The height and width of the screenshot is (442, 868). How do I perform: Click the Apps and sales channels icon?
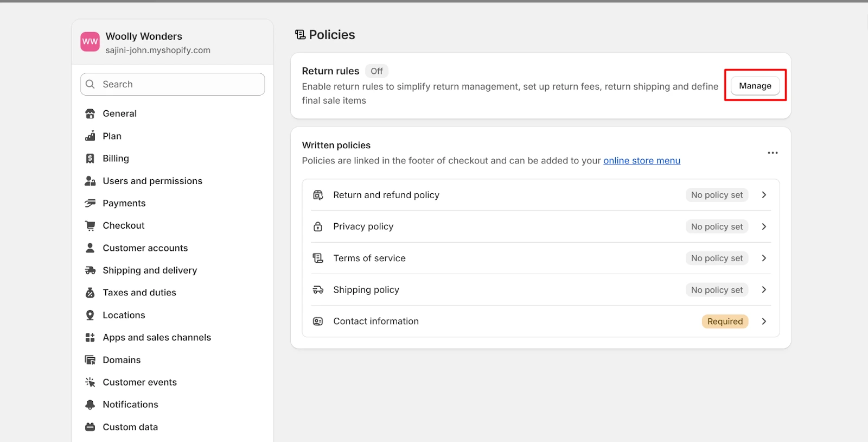[90, 337]
